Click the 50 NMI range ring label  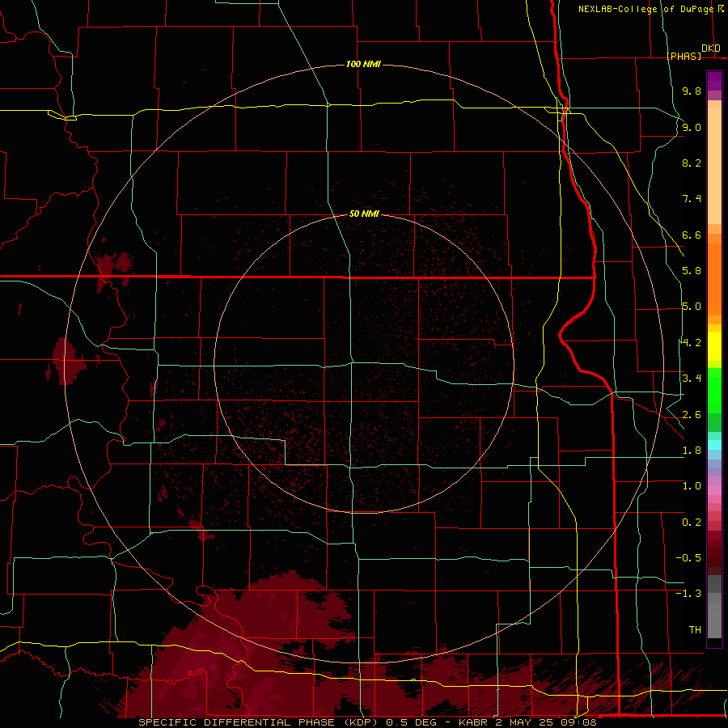click(364, 214)
